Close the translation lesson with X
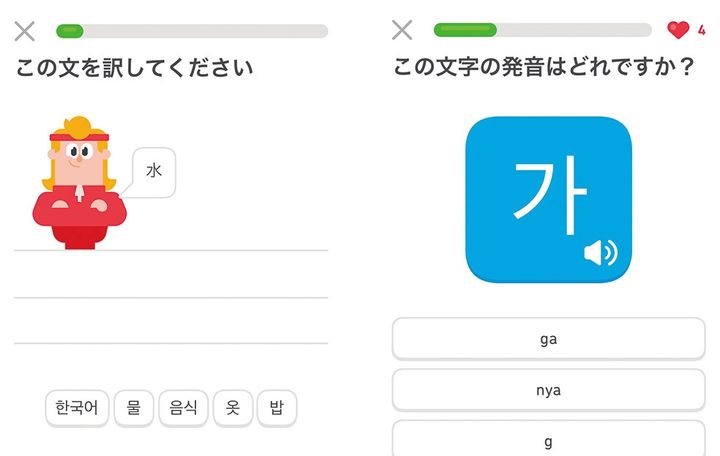 pyautogui.click(x=25, y=31)
